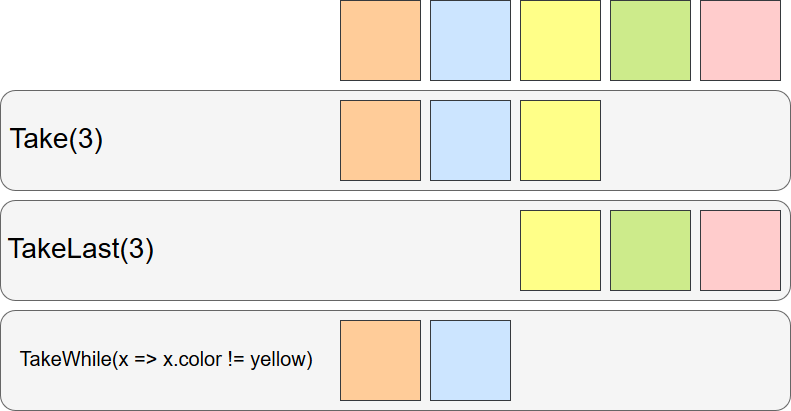Click blank area left of the source orange square
Viewport: 791px width, 411px height.
tap(170, 40)
